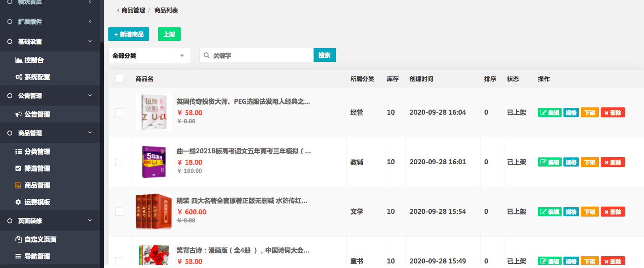Take 经管 product off shelf with 下架
Image resolution: width=644 pixels, height=268 pixels.
pos(590,112)
